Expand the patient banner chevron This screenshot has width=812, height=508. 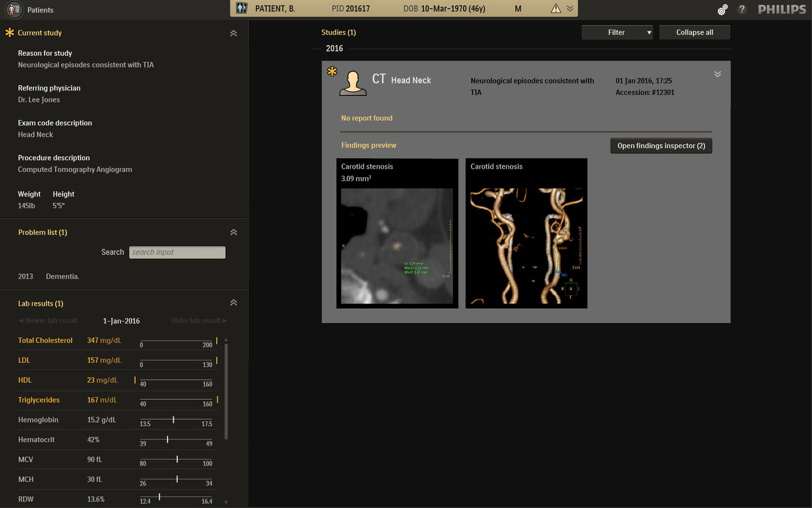[x=570, y=9]
